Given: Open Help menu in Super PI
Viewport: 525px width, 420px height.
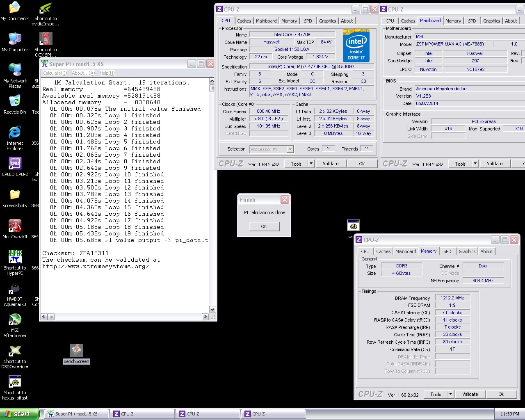Looking at the screenshot, I should pyautogui.click(x=107, y=73).
